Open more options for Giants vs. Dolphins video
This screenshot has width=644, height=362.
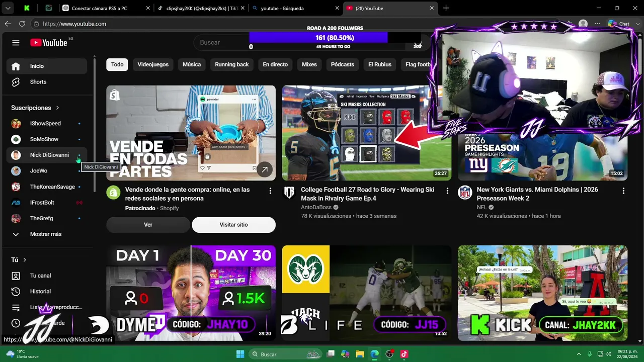tap(623, 191)
